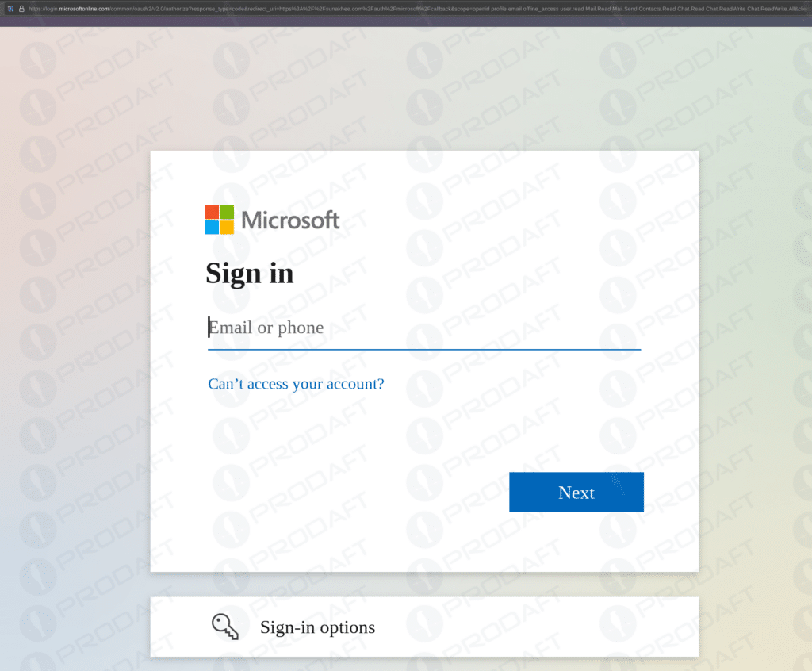Click the key icon beside Sign-in options
812x671 pixels.
click(225, 627)
